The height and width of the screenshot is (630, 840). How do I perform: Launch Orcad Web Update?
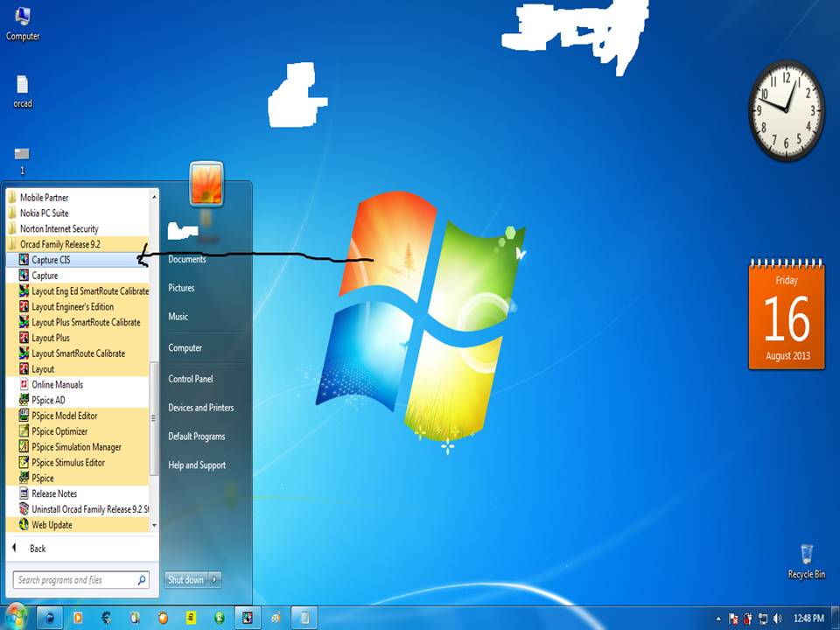pos(78,524)
